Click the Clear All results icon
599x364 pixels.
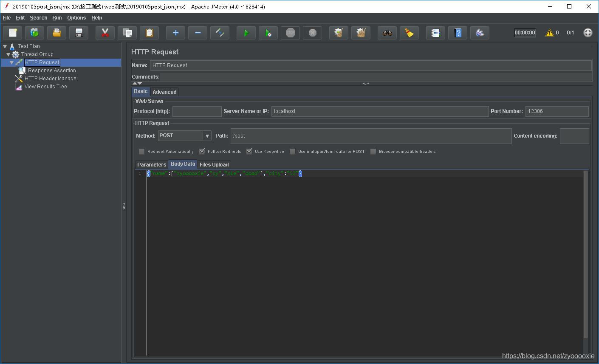tap(361, 33)
